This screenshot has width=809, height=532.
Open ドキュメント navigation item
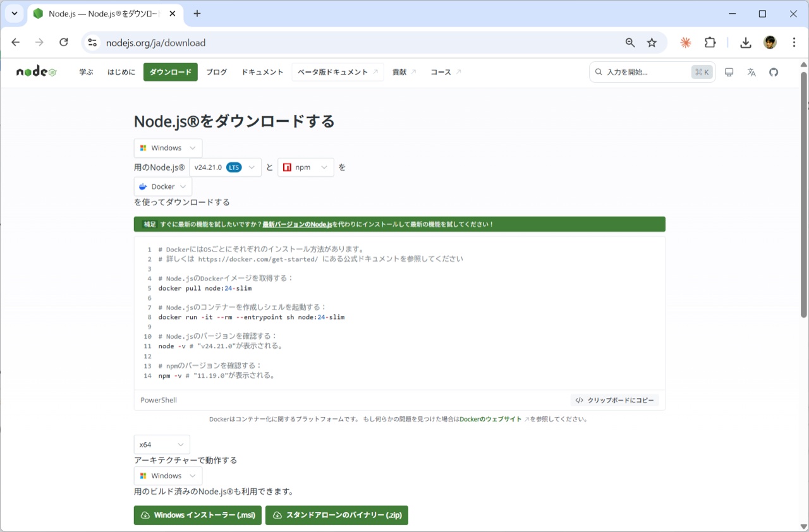pos(262,72)
